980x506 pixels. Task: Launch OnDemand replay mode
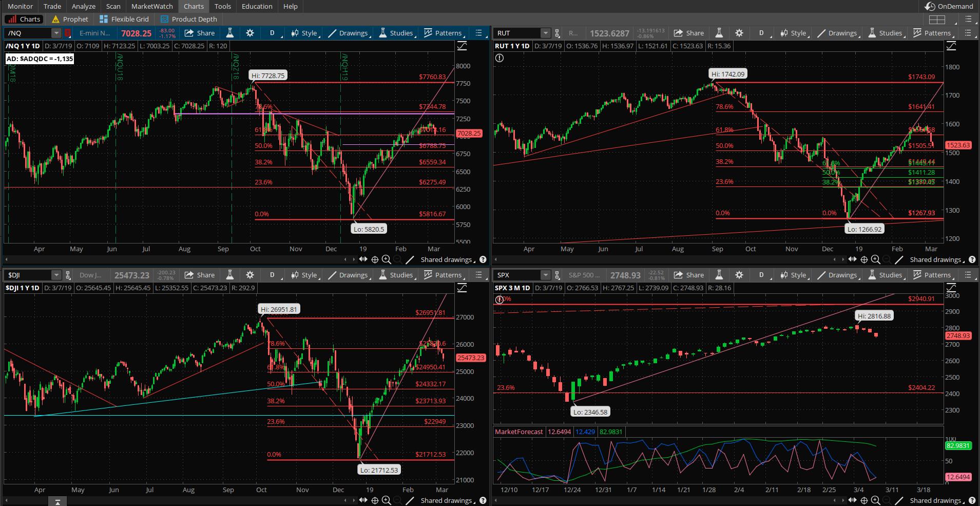click(949, 6)
